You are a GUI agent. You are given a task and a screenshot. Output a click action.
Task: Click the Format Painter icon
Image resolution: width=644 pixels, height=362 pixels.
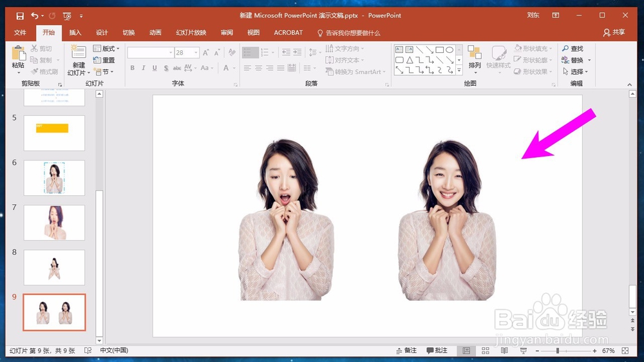click(35, 71)
